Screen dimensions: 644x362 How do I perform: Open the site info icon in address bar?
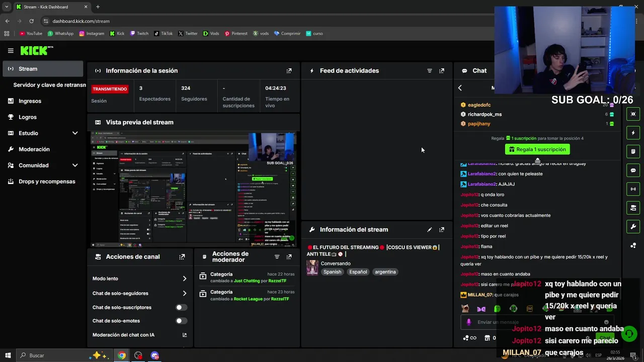(46, 21)
